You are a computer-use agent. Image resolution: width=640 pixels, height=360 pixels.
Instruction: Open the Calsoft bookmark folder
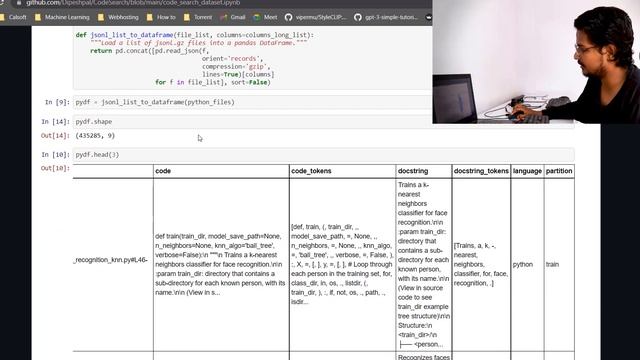point(13,17)
